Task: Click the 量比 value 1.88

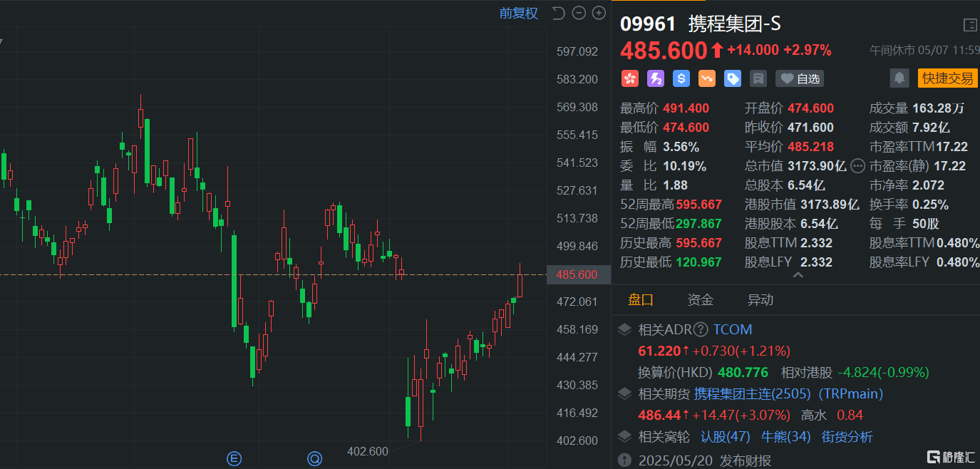Action: [x=675, y=185]
